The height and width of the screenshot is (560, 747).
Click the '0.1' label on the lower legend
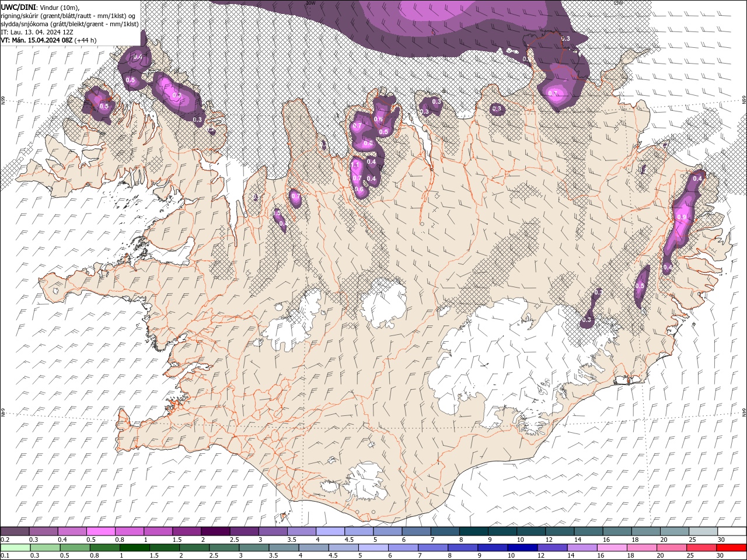coord(5,556)
